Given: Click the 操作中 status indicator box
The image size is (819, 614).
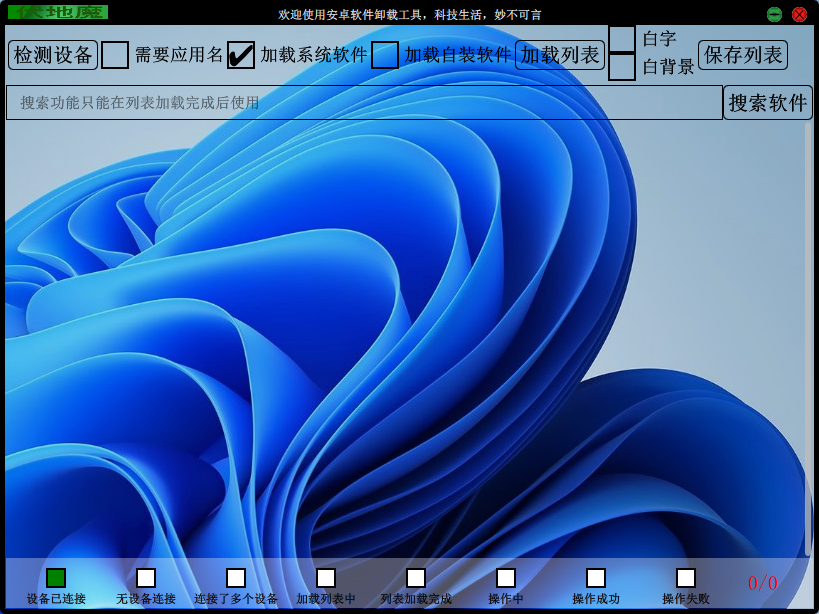Looking at the screenshot, I should point(506,578).
